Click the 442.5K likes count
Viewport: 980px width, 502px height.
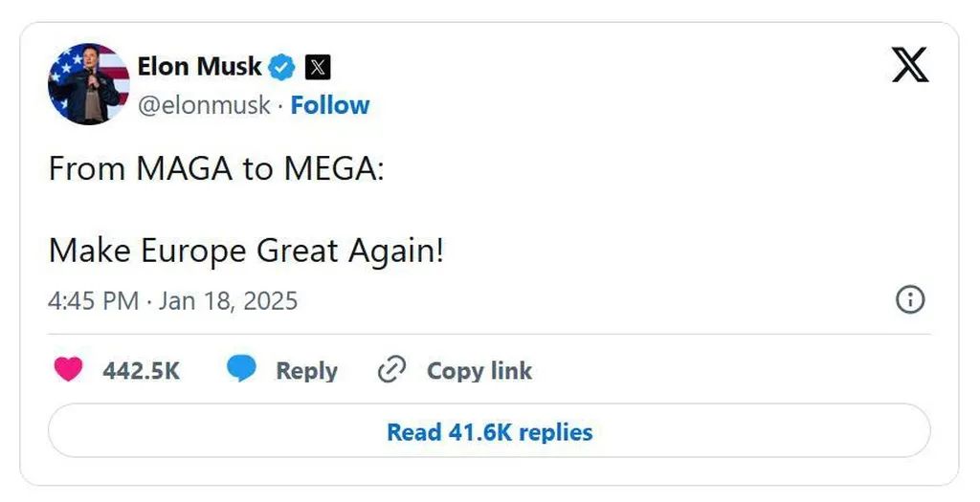click(141, 371)
